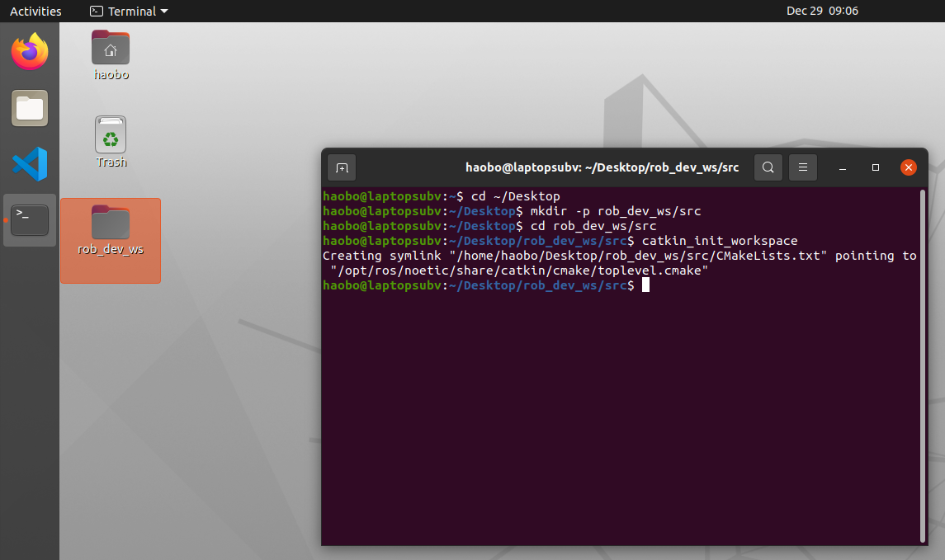Close the terminal window
This screenshot has height=560, width=945.
coord(908,167)
